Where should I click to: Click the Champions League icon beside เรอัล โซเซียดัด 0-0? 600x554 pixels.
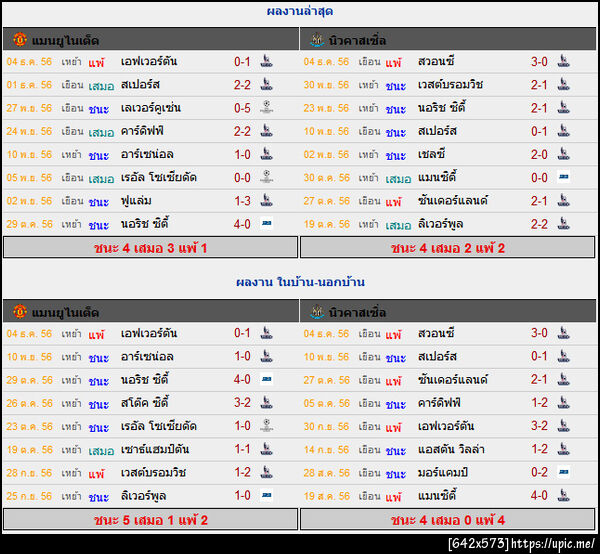(x=266, y=176)
